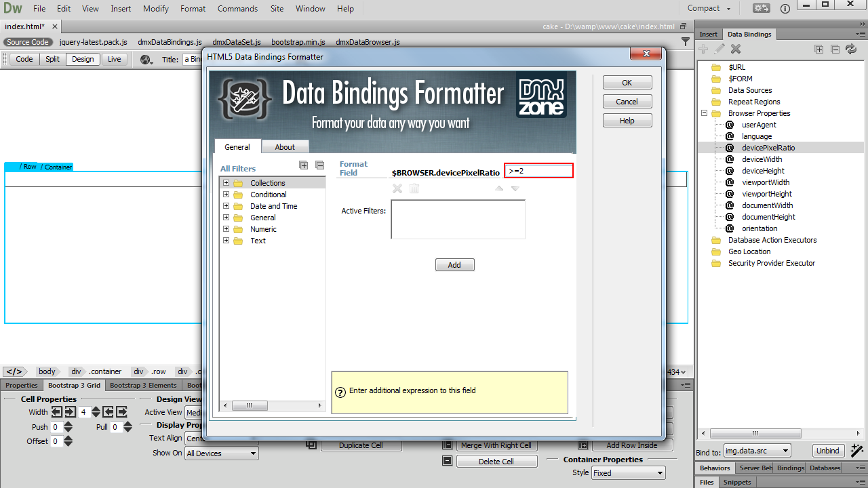Click the info icon in top bar
This screenshot has height=488, width=868.
(x=785, y=9)
